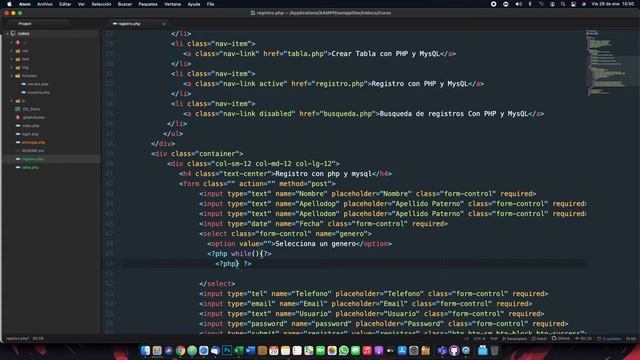Open Finder from the Dock
The height and width of the screenshot is (360, 640).
click(145, 350)
